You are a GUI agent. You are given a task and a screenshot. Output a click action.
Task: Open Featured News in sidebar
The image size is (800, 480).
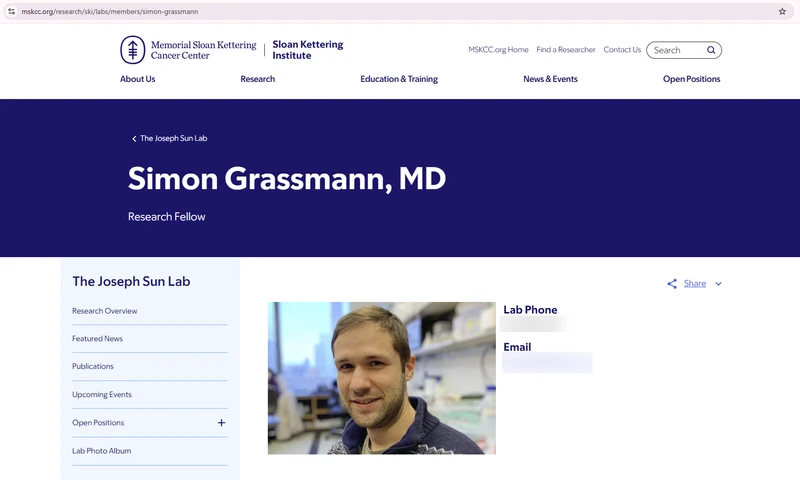[x=97, y=339]
